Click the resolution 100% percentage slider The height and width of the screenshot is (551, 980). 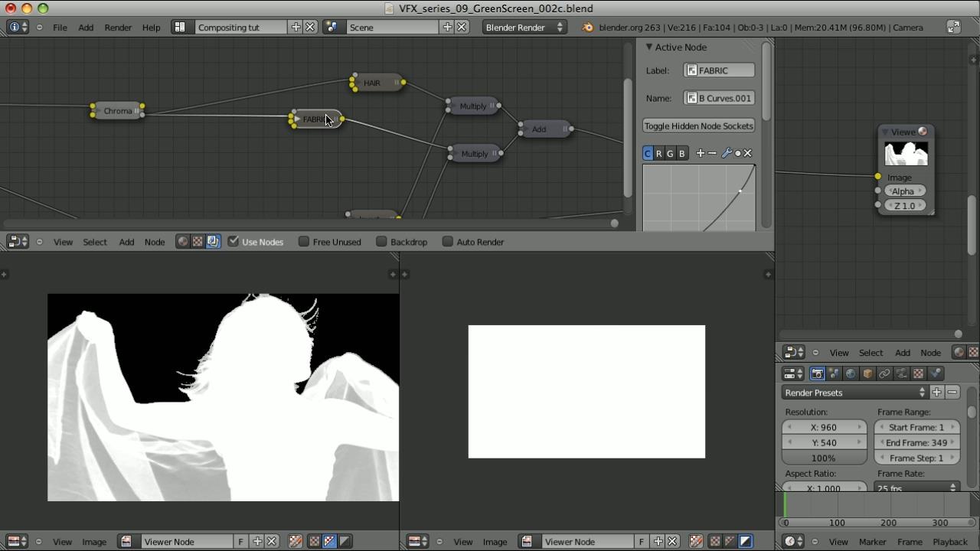tap(824, 458)
